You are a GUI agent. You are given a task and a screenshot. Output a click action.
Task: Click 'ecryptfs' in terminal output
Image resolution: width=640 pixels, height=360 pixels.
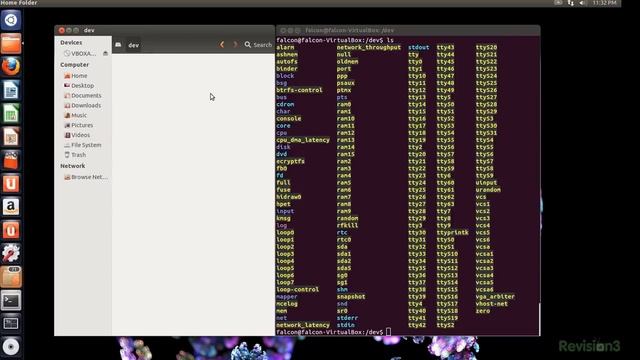290,161
